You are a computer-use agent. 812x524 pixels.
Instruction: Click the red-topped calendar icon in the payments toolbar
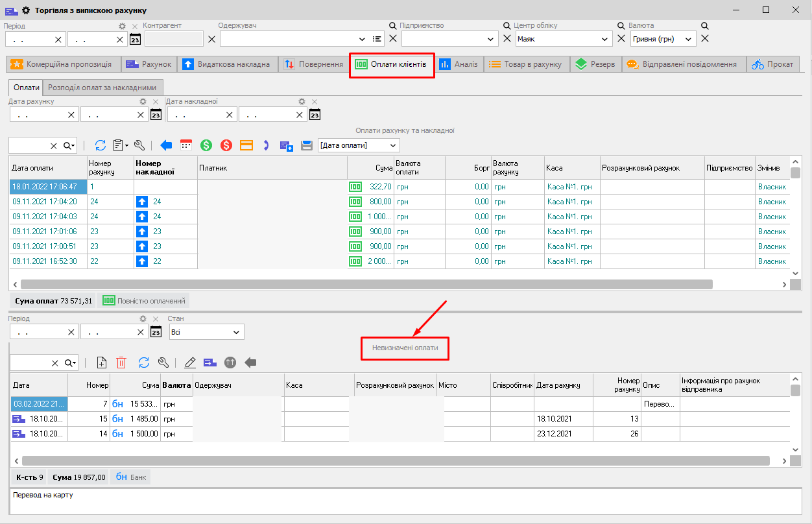click(186, 145)
